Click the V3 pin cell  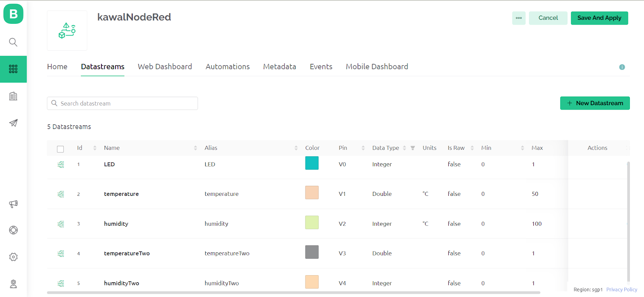343,253
